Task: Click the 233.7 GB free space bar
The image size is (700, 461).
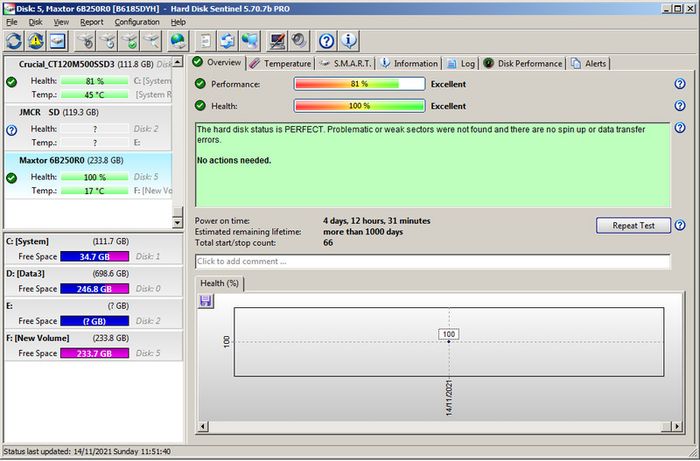Action: point(95,353)
